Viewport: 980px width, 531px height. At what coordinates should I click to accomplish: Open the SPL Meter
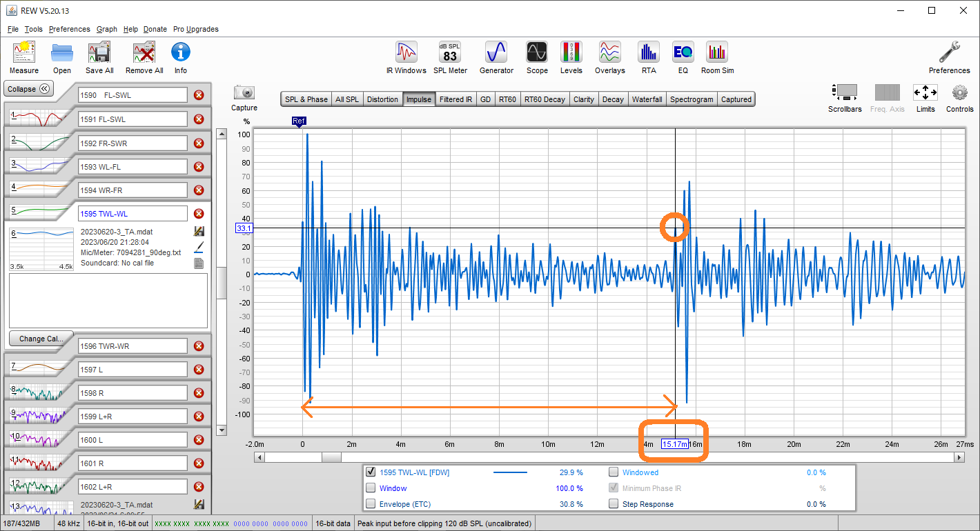point(450,52)
